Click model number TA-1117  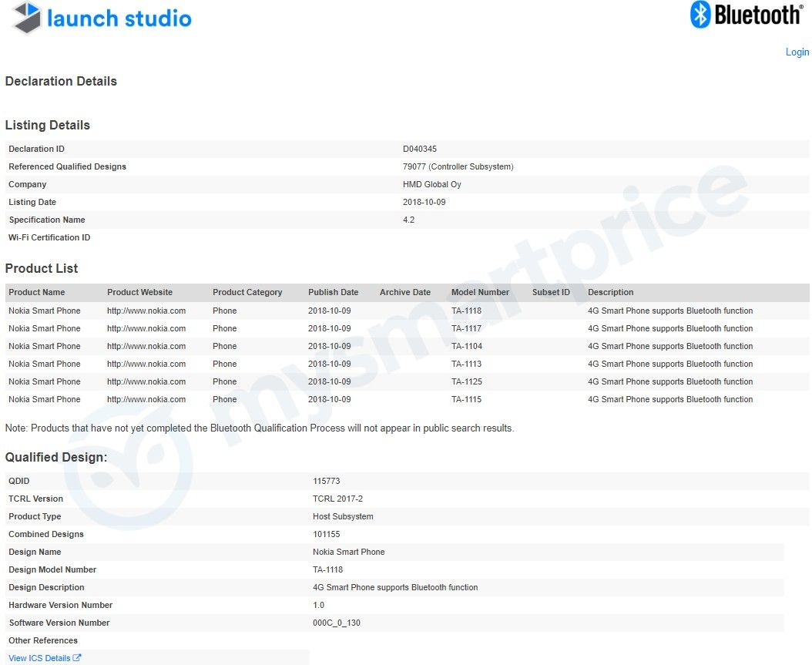tap(466, 328)
